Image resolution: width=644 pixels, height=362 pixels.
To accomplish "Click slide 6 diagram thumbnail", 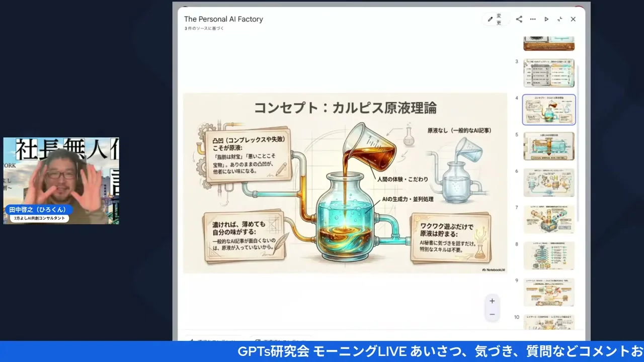I will coord(548,183).
